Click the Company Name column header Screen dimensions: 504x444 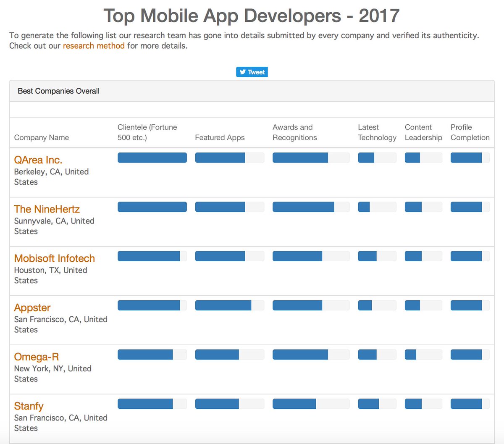pos(42,138)
